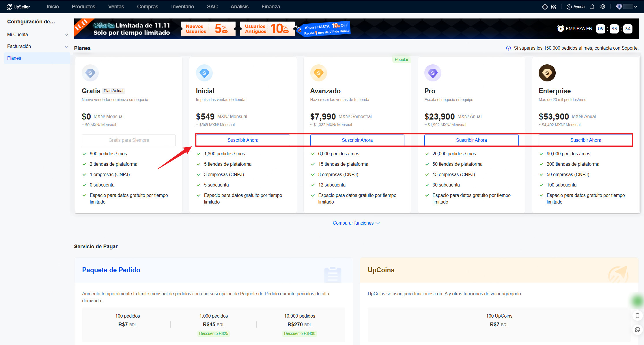Subscribe to the Pro plan with Suscribir Ahora
Image resolution: width=644 pixels, height=345 pixels.
click(x=471, y=140)
